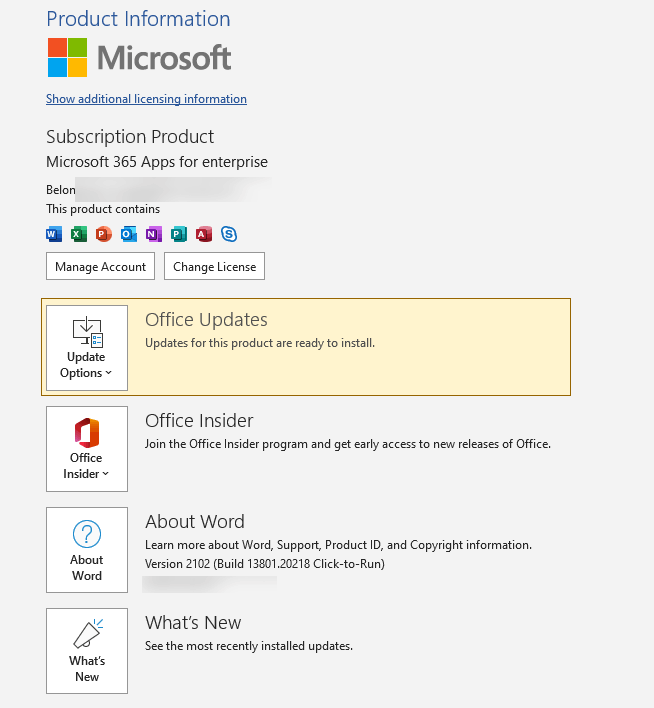Open the Office Insider dropdown
Viewport: 654px width, 708px height.
[x=87, y=449]
